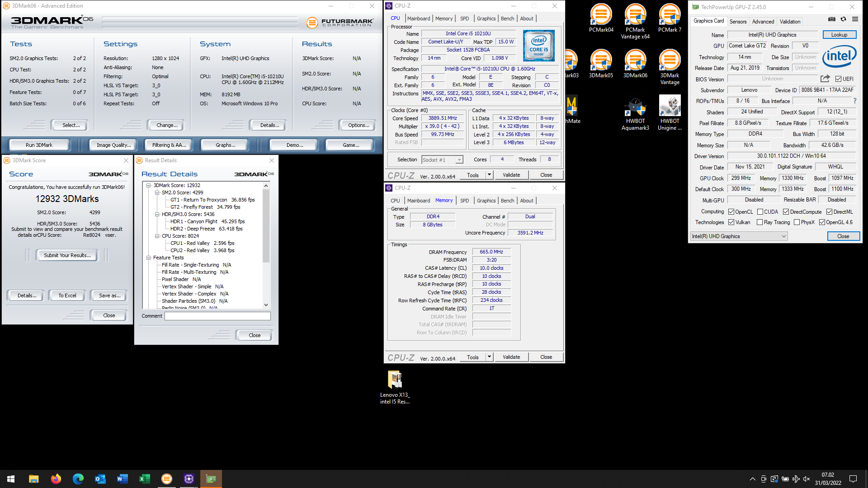Click the Result Details scroll-down arrow
868x488 pixels.
pyautogui.click(x=266, y=305)
